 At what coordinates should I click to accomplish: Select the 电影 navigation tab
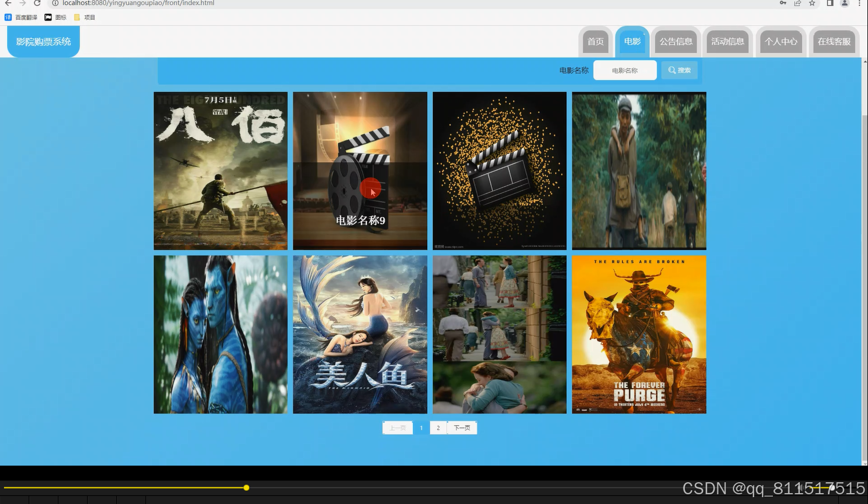[632, 41]
